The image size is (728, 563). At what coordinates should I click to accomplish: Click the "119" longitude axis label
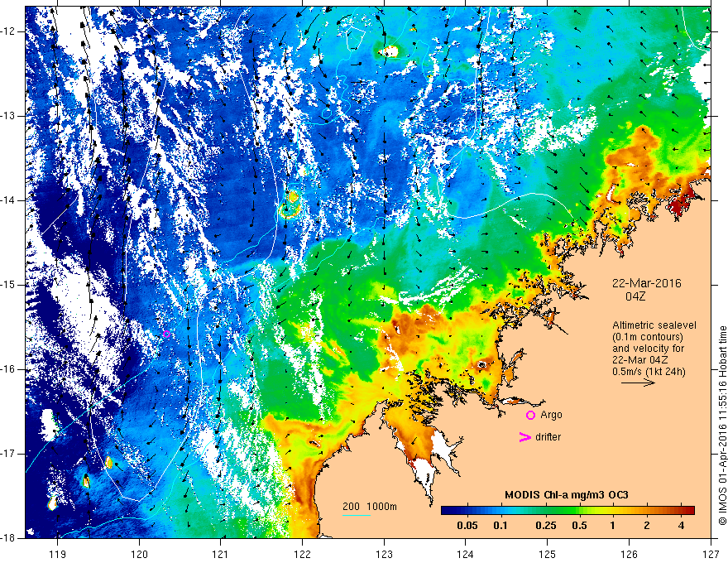58,554
